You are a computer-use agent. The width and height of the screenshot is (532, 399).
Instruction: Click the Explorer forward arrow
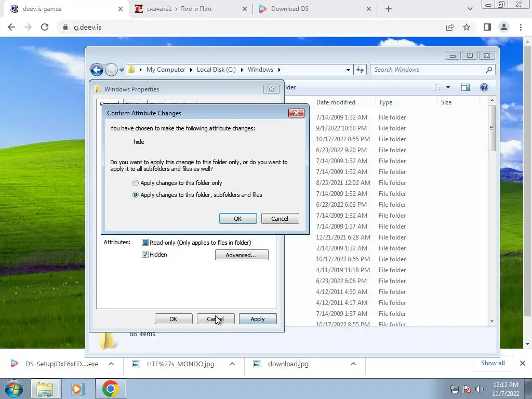coord(111,70)
